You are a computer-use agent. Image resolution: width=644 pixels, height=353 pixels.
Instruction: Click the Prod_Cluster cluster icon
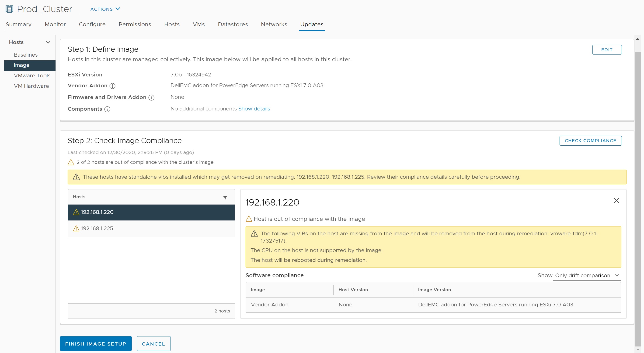coord(9,9)
